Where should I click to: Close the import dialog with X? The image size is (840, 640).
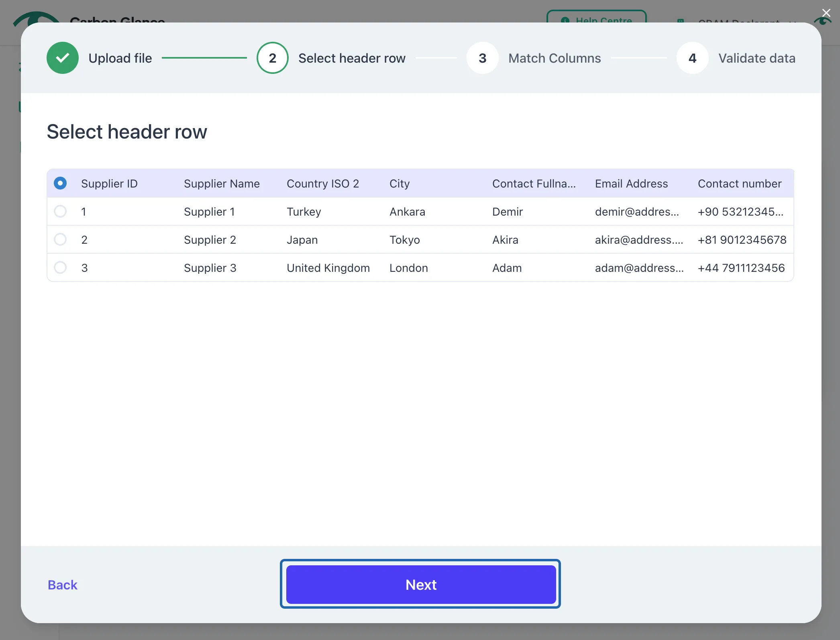click(826, 13)
